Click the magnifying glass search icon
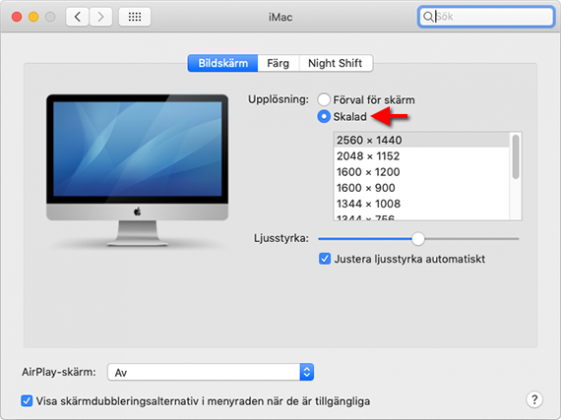Image resolution: width=561 pixels, height=420 pixels. pos(428,17)
